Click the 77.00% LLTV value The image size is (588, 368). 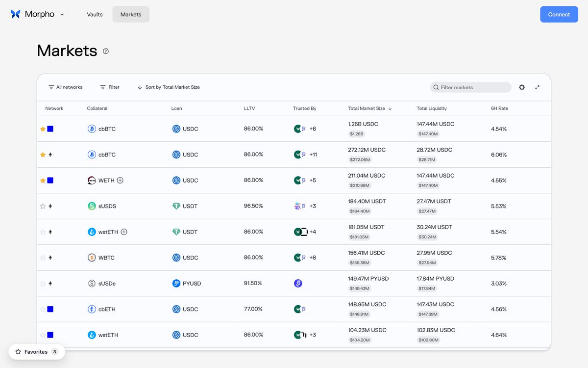[253, 309]
